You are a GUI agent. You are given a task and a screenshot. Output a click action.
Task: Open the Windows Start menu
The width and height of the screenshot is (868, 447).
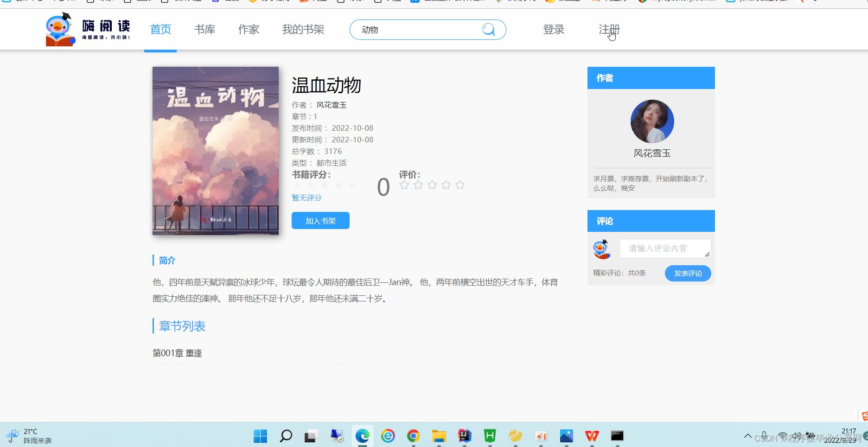tap(260, 436)
